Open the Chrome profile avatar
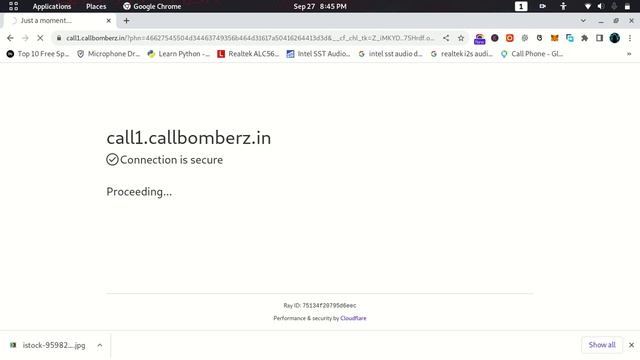640x360 pixels. [615, 38]
